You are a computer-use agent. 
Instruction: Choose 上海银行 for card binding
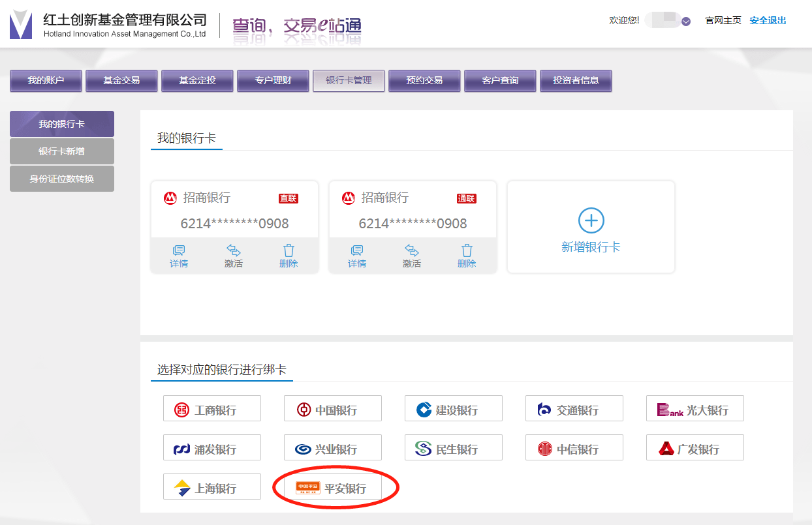pyautogui.click(x=212, y=487)
